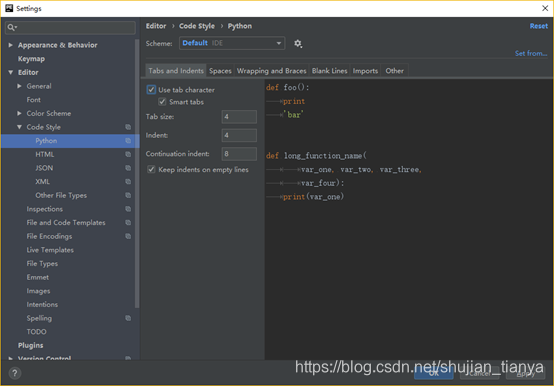Click copy icon beside XML row
The height and width of the screenshot is (386, 554).
[128, 182]
